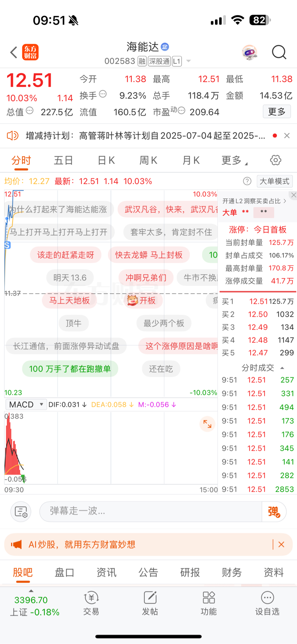The image size is (297, 644).
Task: Switch to the 财务 tab
Action: pyautogui.click(x=232, y=572)
